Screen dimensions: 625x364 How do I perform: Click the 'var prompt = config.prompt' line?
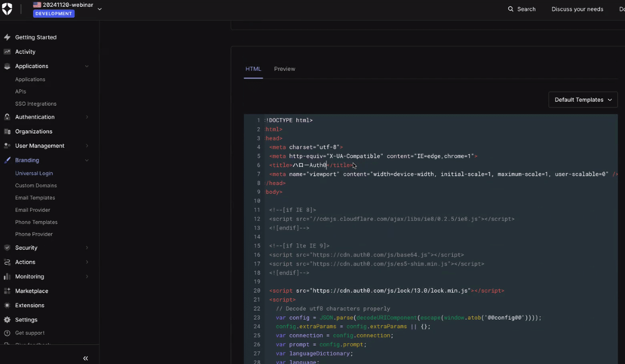(x=321, y=345)
